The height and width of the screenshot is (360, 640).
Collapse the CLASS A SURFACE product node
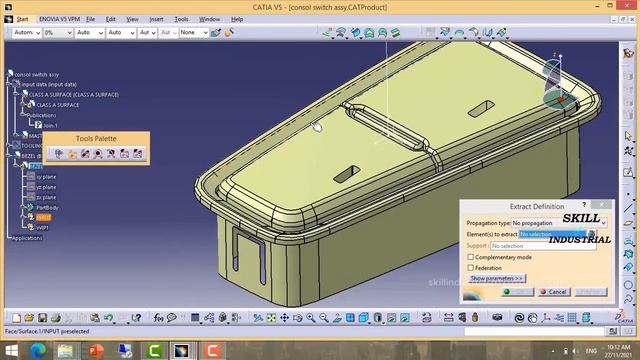(16, 94)
